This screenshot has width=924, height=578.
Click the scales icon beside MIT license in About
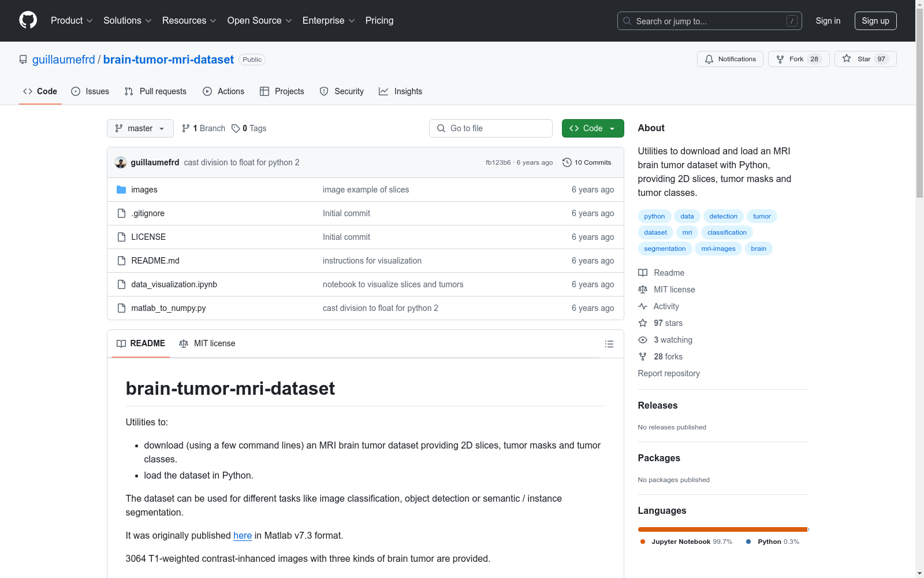click(x=643, y=290)
